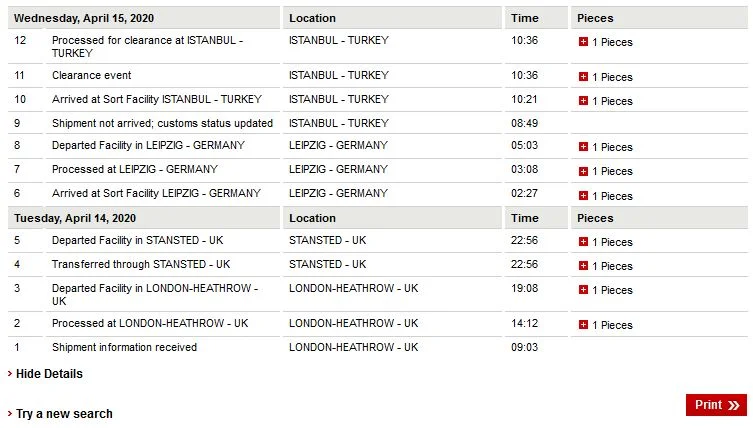Expand pieces for Arrived at Sort Facility LEIPZIG
Screen dimensions: 753x428
coord(583,196)
